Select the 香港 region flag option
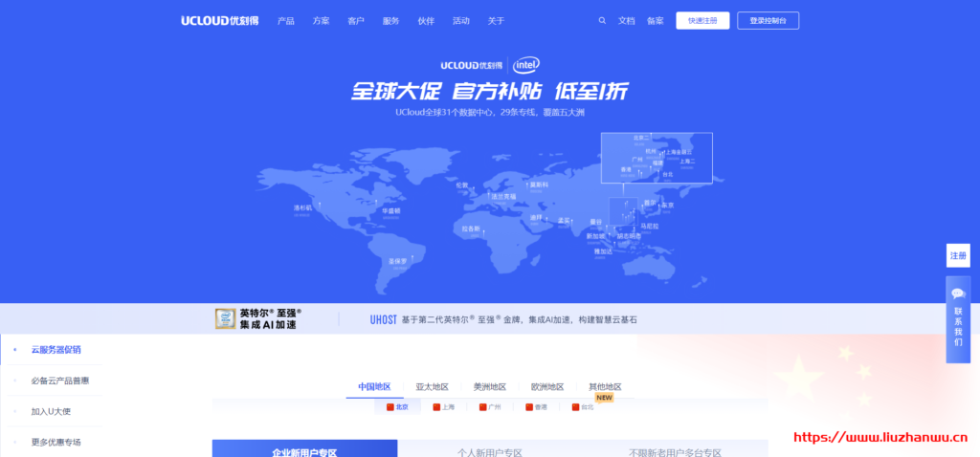980x457 pixels. [x=536, y=407]
